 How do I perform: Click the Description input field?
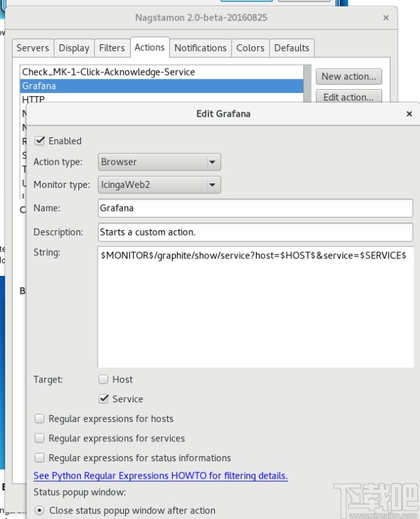point(255,232)
